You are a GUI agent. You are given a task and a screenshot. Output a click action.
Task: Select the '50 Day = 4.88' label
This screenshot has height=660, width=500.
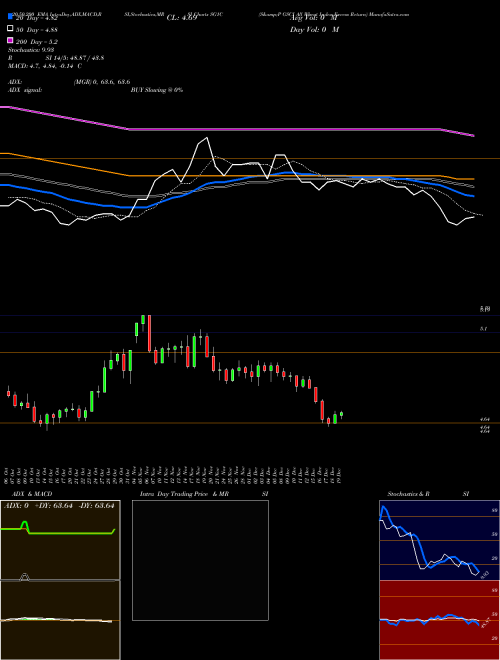tap(37, 30)
